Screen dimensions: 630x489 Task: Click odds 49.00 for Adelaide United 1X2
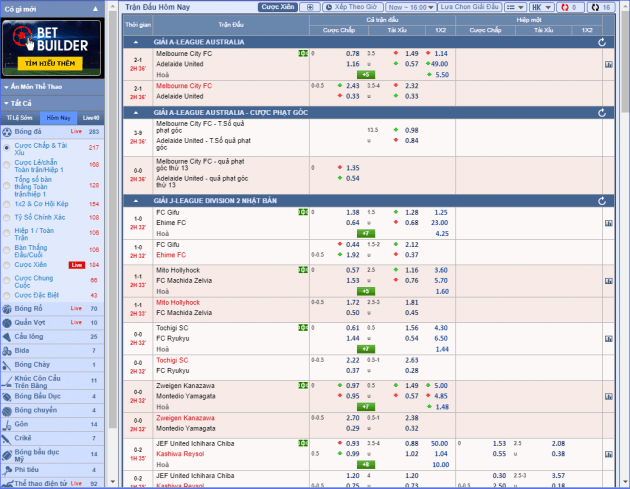439,64
